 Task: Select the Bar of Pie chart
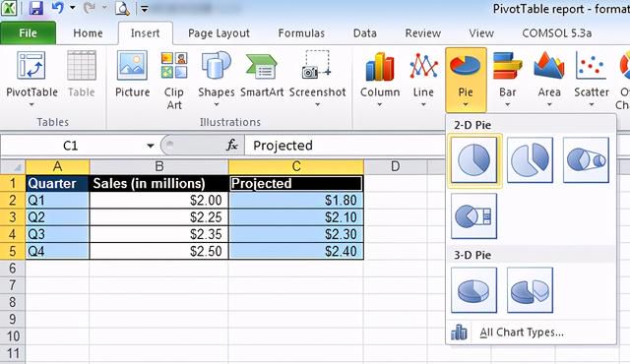(474, 216)
